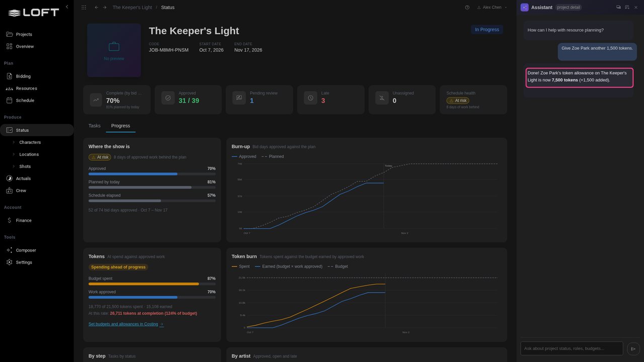Click the Overview grid icon in sidebar
644x362 pixels.
[10, 46]
